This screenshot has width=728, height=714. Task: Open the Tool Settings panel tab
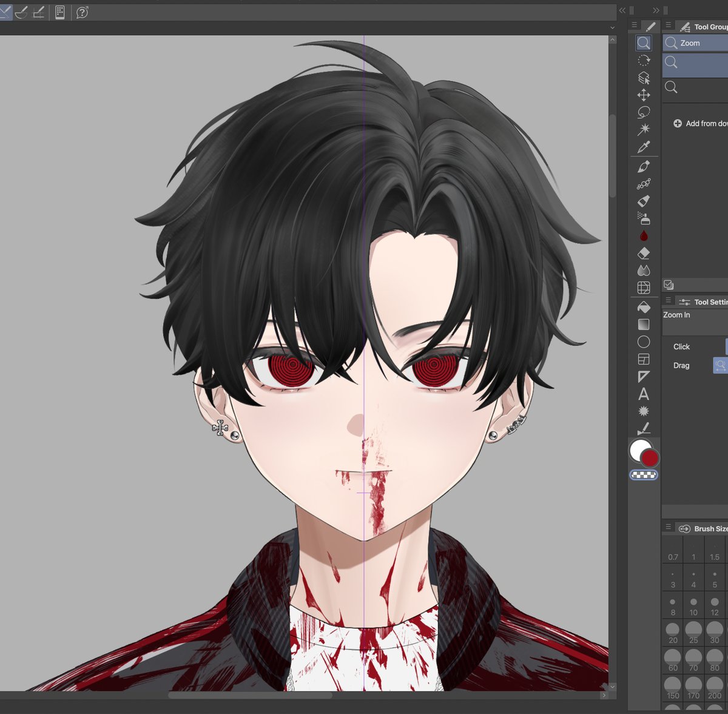click(703, 301)
